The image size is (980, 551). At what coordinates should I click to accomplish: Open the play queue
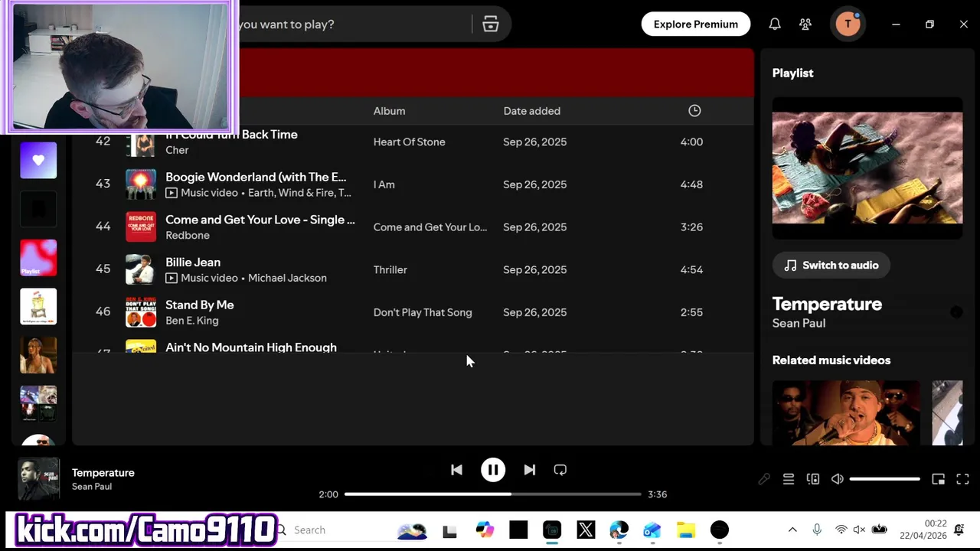click(x=789, y=479)
